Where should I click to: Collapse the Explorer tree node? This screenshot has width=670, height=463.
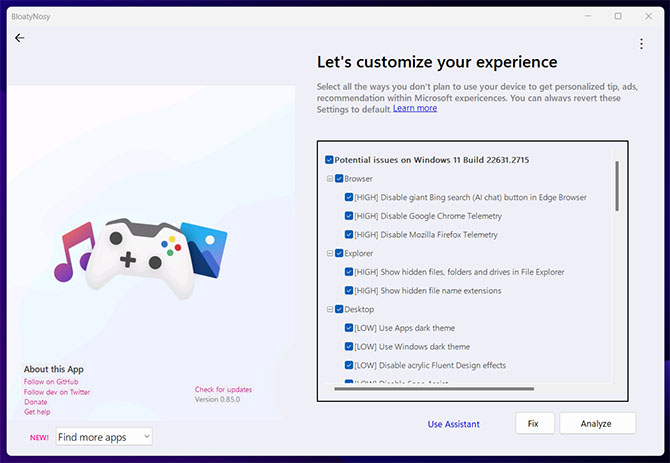[x=330, y=253]
